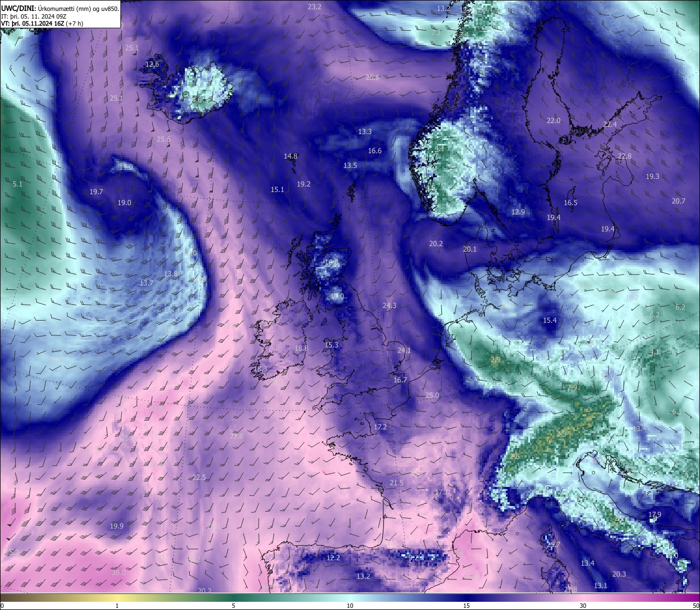
Task: Click the 13.7 value over the Atlantic
Action: (147, 283)
